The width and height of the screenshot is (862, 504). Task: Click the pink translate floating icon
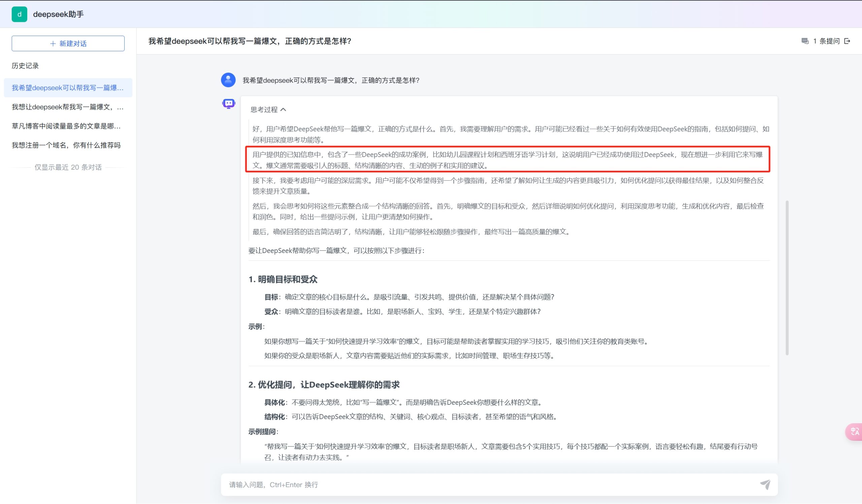[x=854, y=432]
